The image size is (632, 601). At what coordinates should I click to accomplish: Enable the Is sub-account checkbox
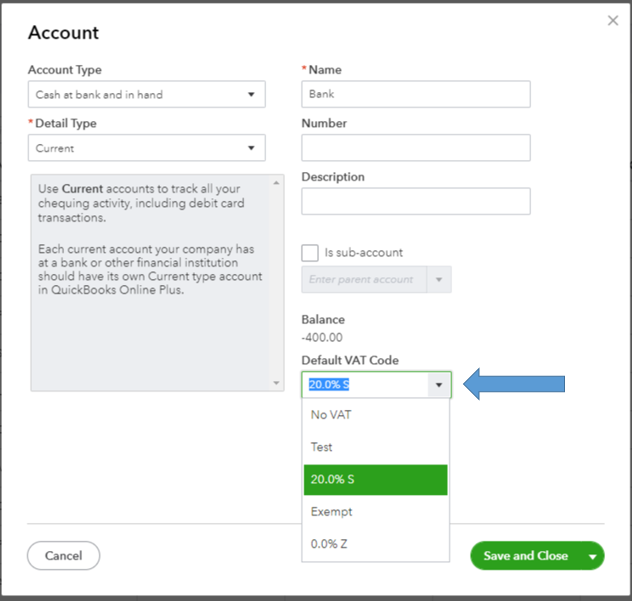click(x=310, y=252)
